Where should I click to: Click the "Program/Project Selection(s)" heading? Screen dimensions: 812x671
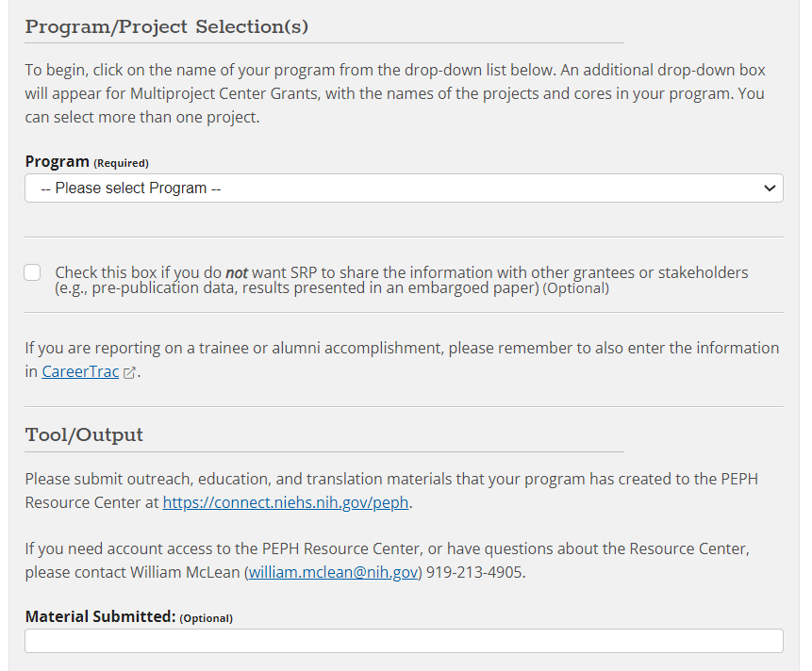point(167,26)
